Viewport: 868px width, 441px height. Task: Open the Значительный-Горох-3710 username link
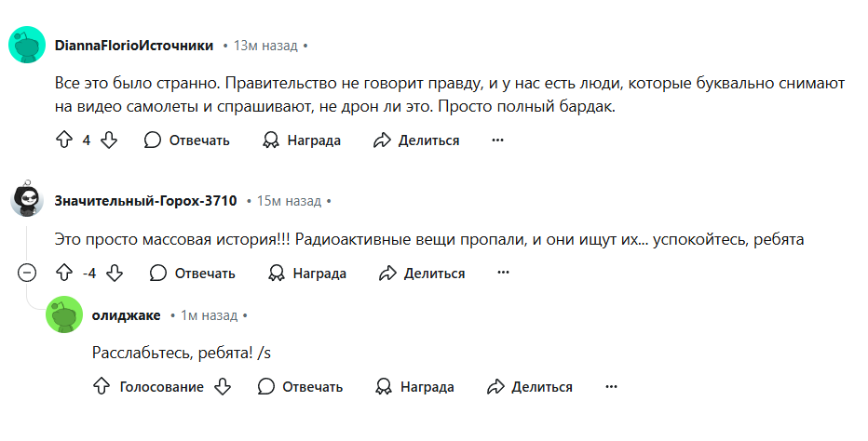145,201
